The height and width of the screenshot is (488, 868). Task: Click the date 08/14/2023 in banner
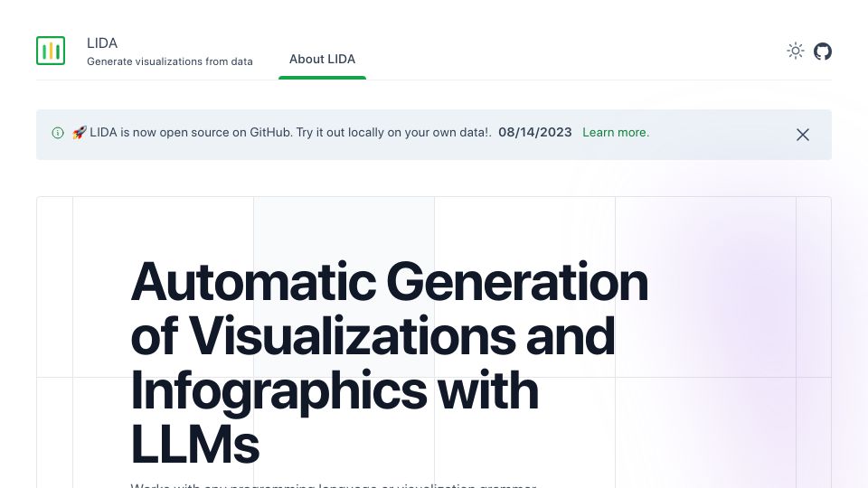(534, 132)
